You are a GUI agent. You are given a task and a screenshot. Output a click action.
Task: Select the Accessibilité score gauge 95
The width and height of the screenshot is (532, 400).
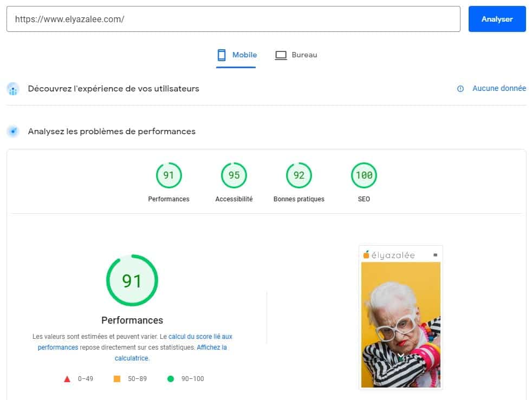pyautogui.click(x=234, y=175)
